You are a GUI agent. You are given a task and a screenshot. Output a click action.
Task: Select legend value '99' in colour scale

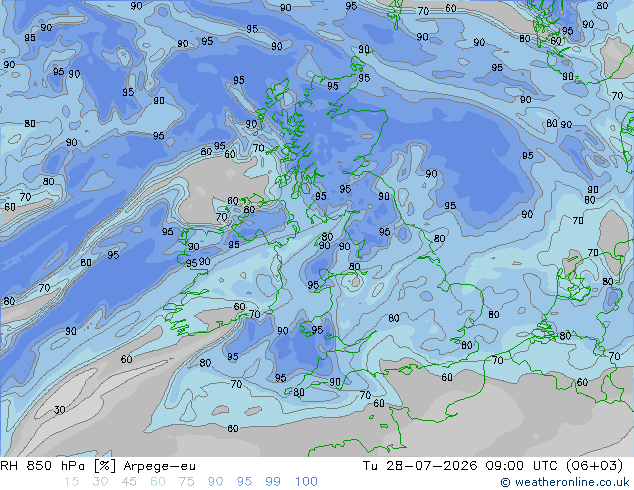point(273,482)
